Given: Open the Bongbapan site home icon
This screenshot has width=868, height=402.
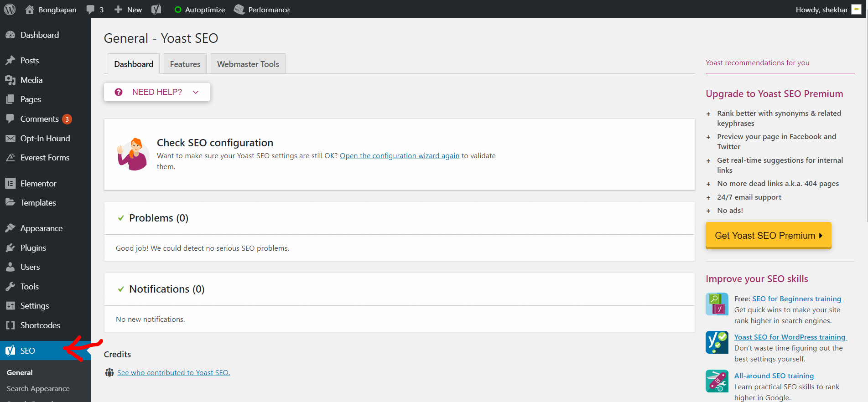Looking at the screenshot, I should [x=30, y=10].
